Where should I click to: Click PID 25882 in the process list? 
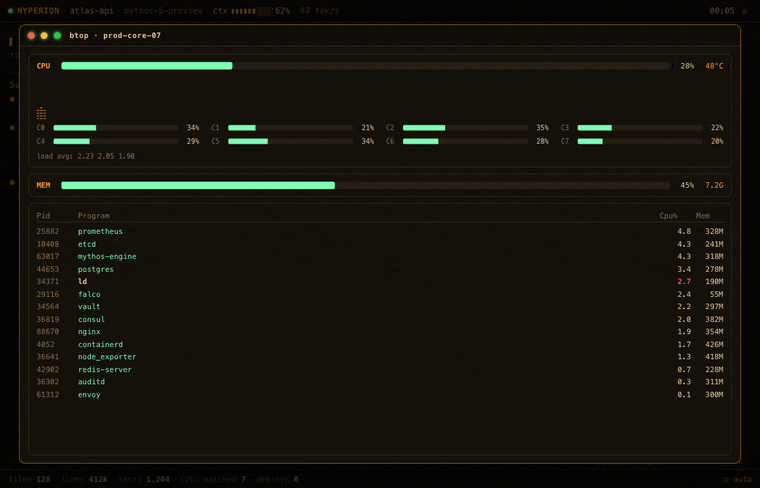(48, 231)
